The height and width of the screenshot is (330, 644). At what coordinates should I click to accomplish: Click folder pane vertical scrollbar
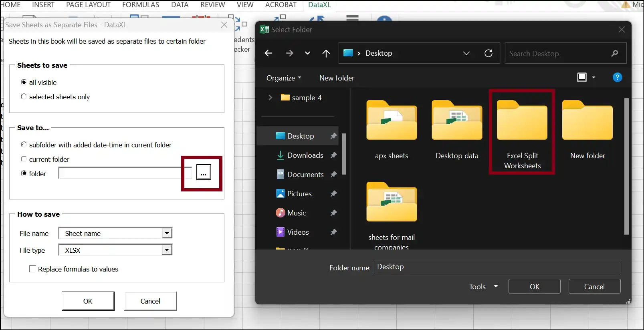pos(627,166)
